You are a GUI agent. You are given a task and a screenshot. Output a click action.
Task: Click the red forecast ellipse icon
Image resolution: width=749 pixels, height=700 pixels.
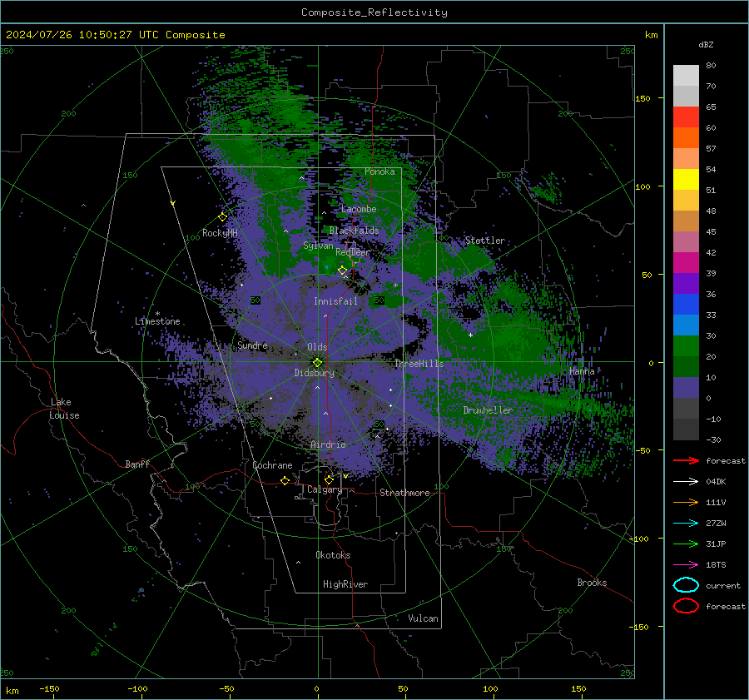point(686,606)
